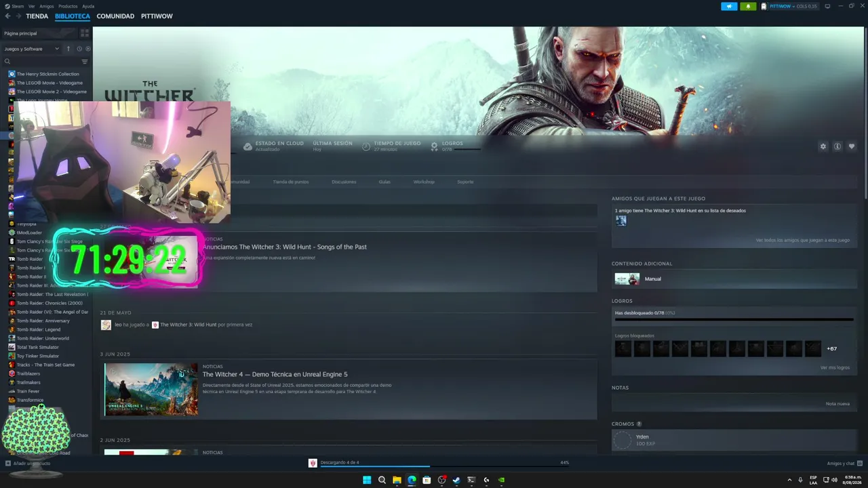Go to the TIENDA tab
Viewport: 868px width, 488px height.
point(37,16)
